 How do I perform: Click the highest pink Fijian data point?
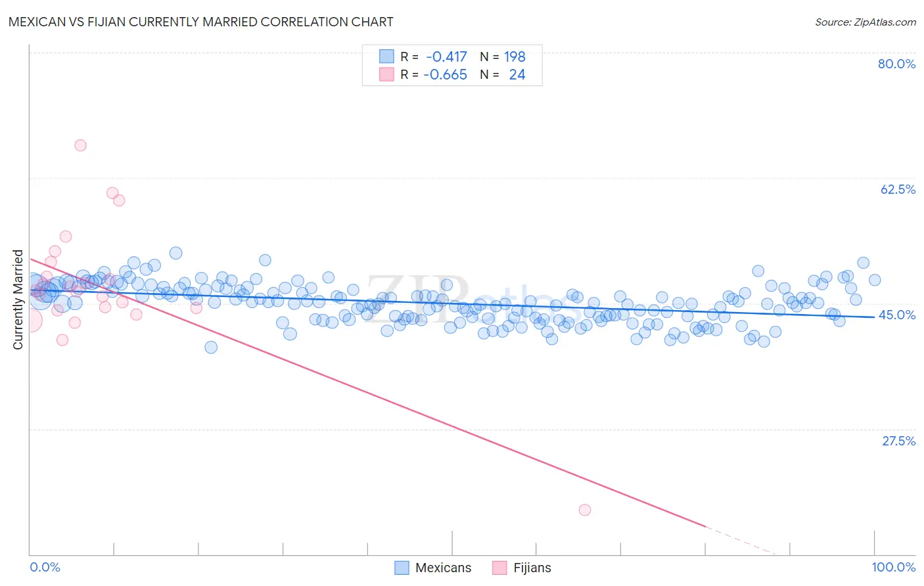(80, 145)
